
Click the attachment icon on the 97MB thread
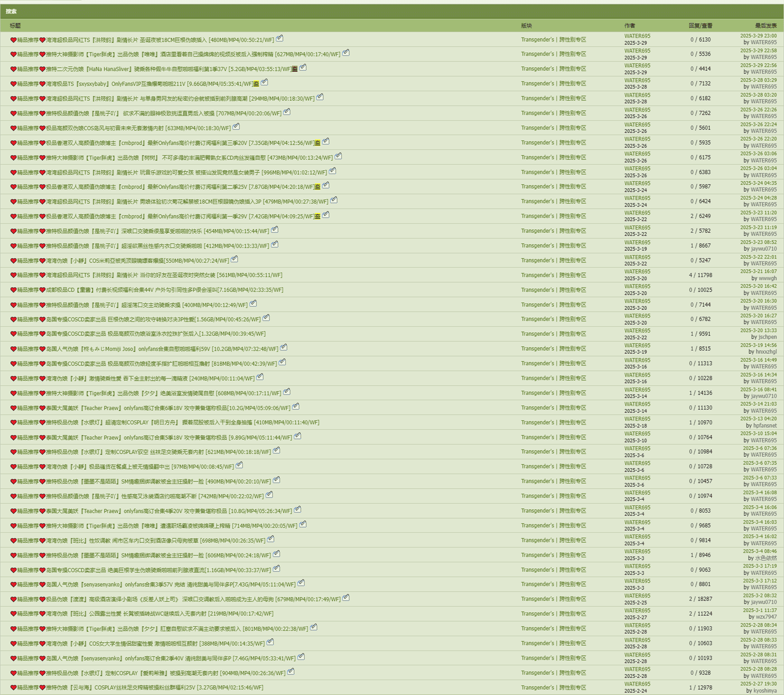[x=239, y=465]
